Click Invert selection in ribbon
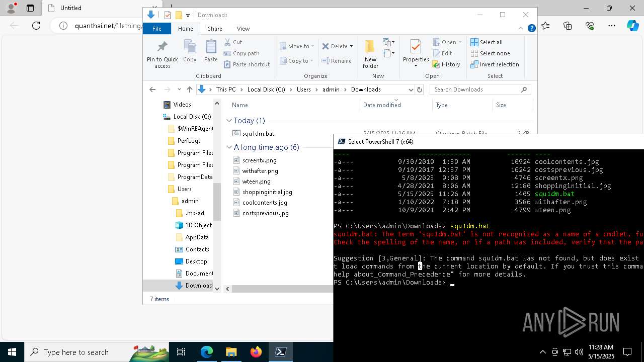Screen dimensions: 644x362 coord(495,64)
